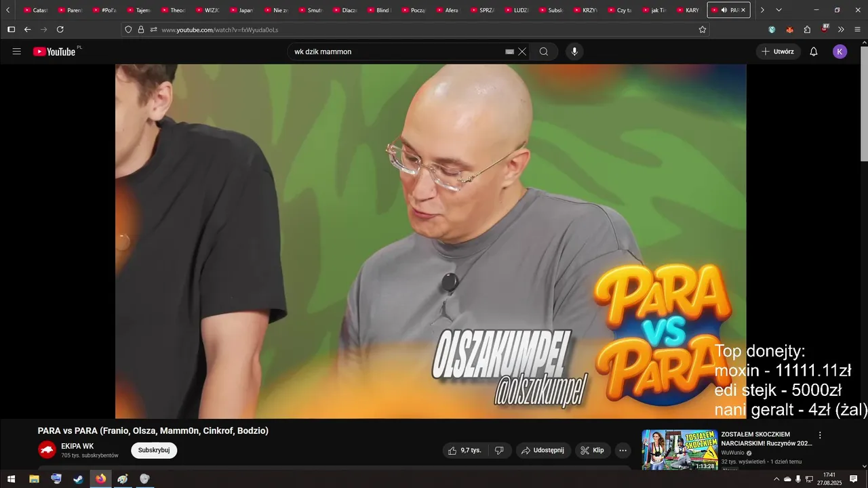
Task: Open Firefox application hamburger menu
Action: point(858,30)
